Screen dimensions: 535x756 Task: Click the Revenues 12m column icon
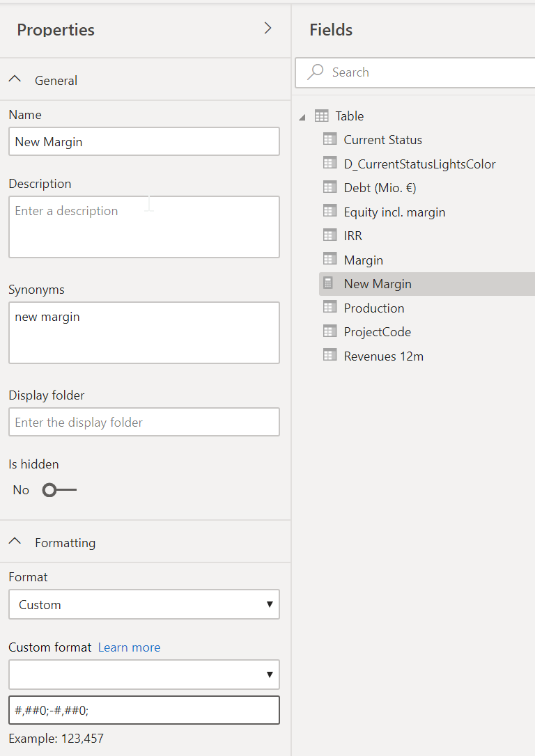tap(330, 355)
